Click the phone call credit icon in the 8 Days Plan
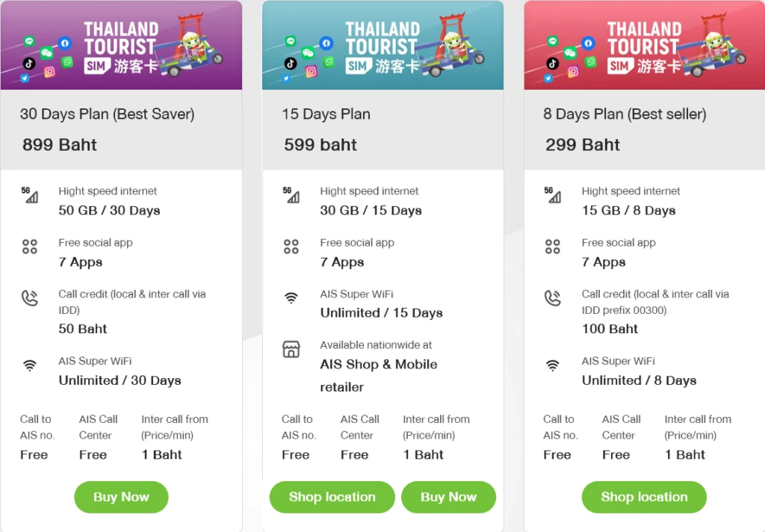The width and height of the screenshot is (765, 532). pyautogui.click(x=553, y=298)
